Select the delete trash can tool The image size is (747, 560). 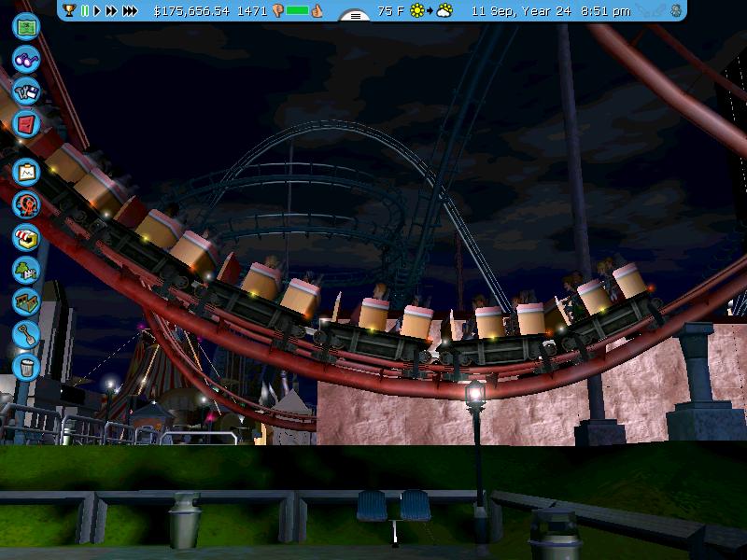click(x=26, y=367)
